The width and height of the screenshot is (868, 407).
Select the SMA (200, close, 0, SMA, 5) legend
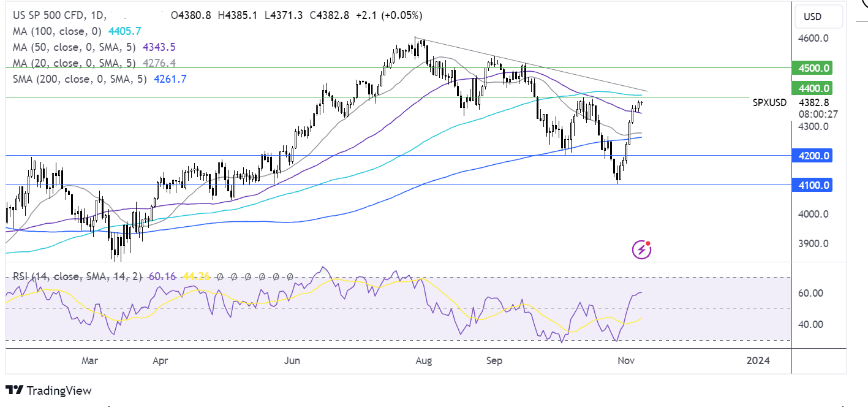79,78
